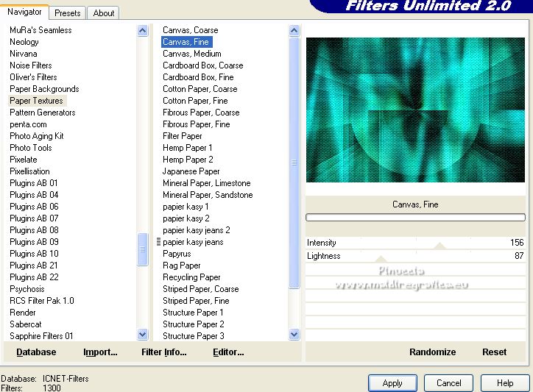Viewport: 533px width, 392px height.
Task: Select MuRa's Seamless category
Action: pos(40,30)
